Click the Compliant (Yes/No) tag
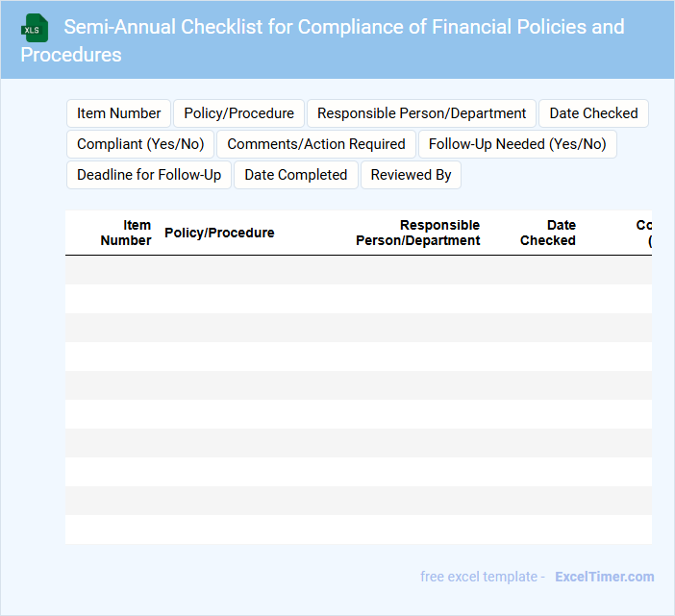 tap(140, 144)
